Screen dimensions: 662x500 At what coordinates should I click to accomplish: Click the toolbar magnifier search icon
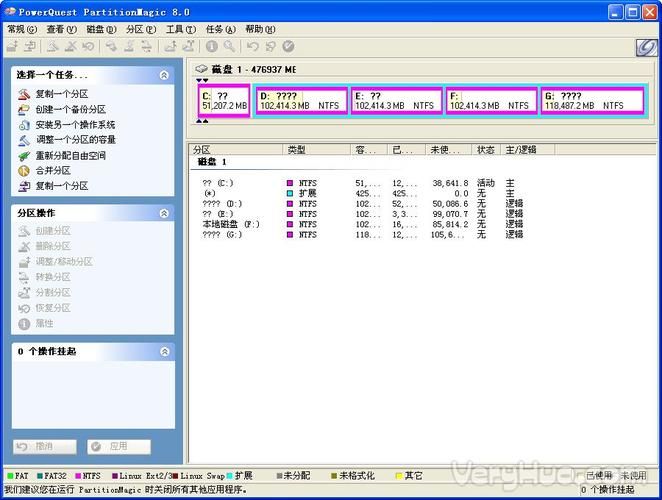tap(230, 46)
